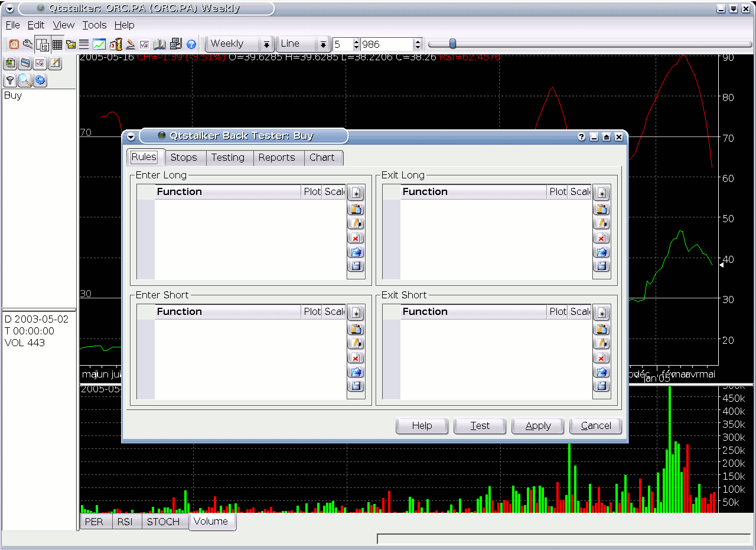Viewport: 756px width, 550px height.
Task: Click the bars-loaded spinbox showing 986
Action: [x=391, y=44]
